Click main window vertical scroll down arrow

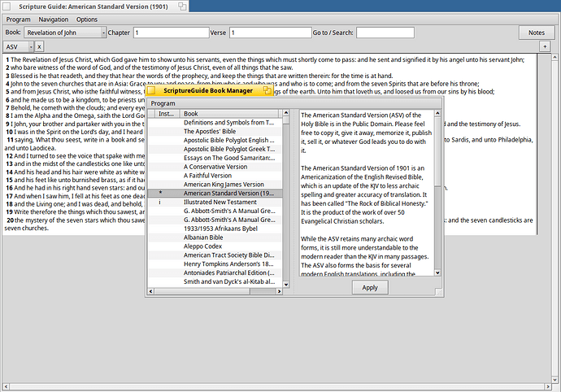click(x=555, y=380)
